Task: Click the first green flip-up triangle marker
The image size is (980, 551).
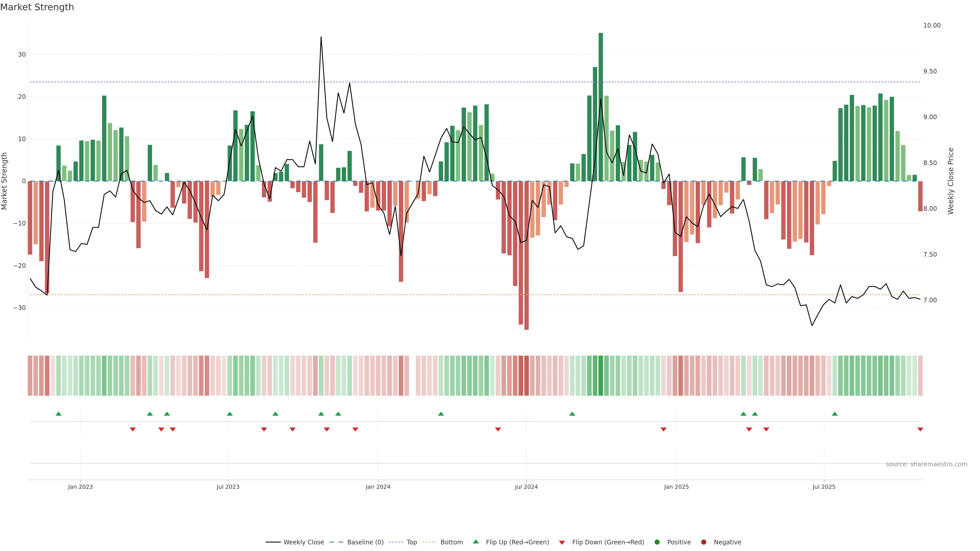Action: [59, 414]
